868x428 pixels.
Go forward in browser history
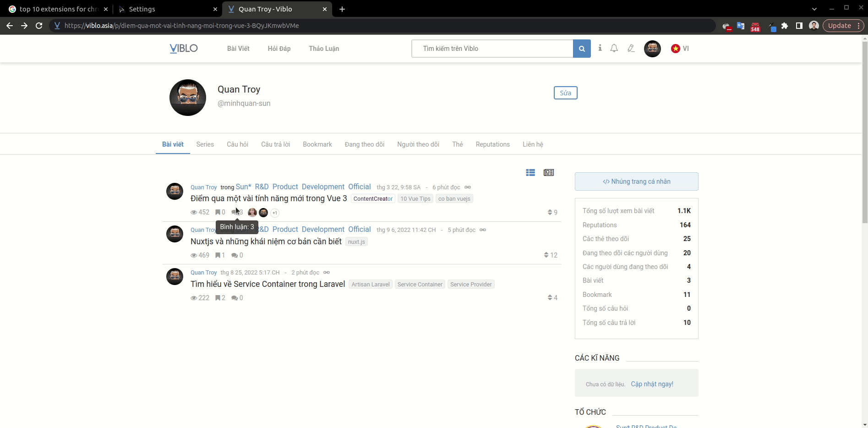coord(24,26)
